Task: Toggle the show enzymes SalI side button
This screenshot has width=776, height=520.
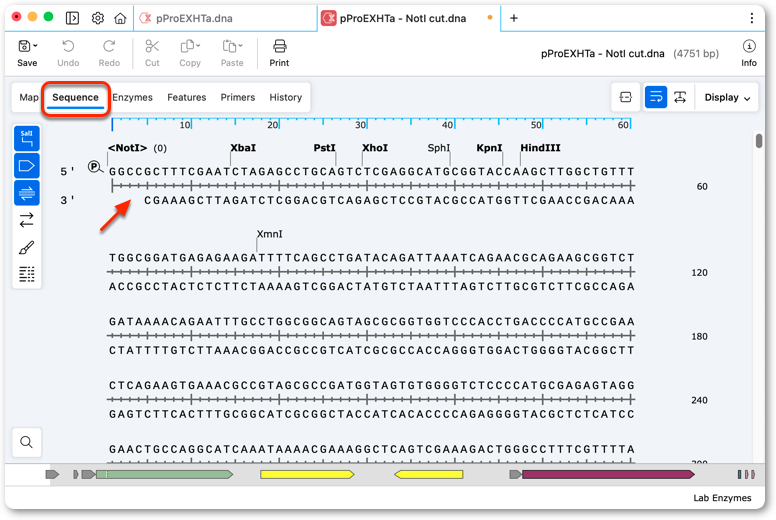Action: (27, 139)
